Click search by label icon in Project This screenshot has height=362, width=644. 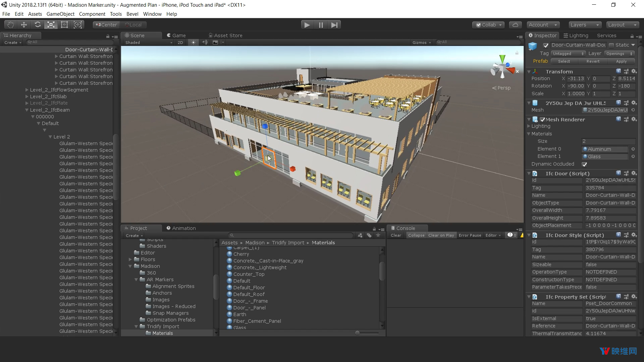click(x=369, y=235)
